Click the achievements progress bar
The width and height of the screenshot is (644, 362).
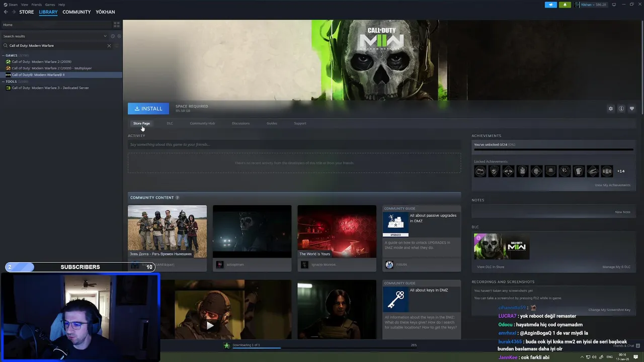pos(553,149)
